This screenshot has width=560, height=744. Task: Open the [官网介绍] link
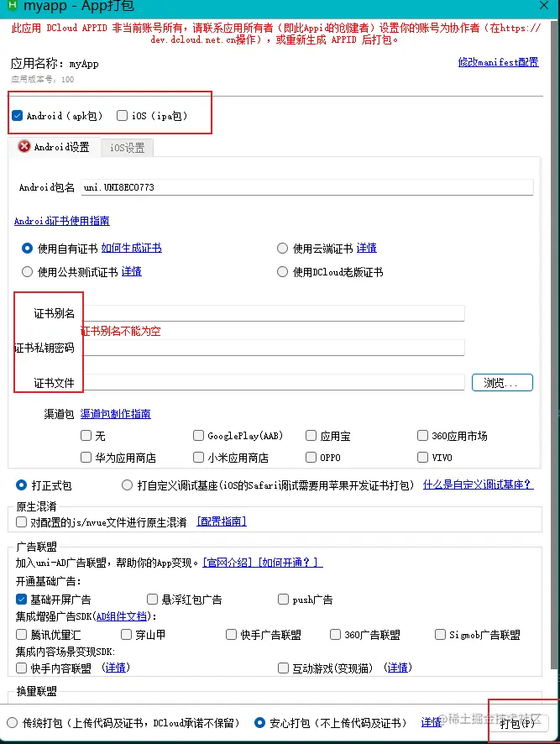coord(228,563)
